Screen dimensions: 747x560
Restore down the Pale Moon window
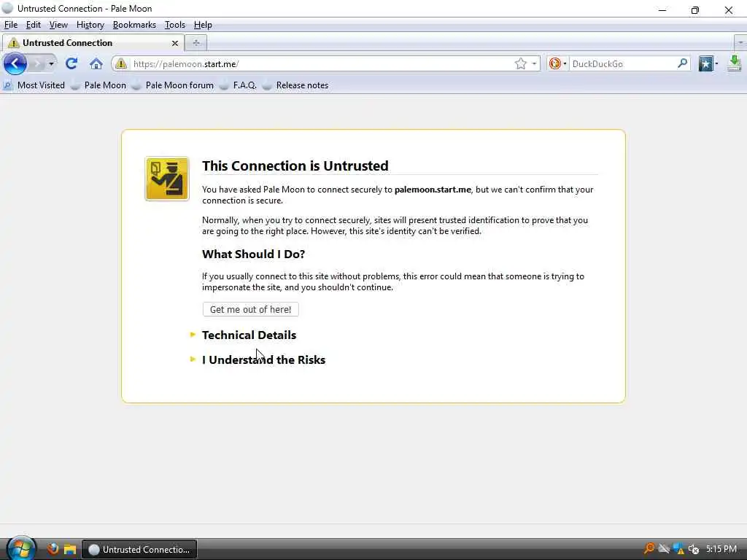695,9
